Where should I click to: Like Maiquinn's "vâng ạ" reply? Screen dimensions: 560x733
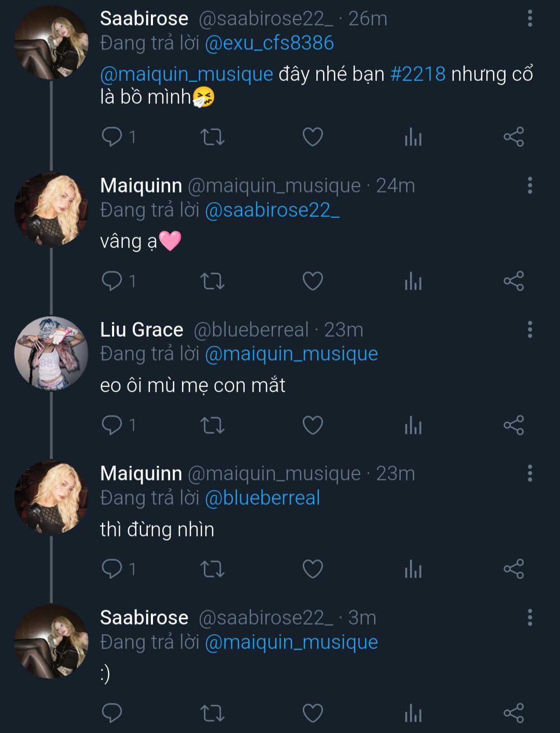313,281
